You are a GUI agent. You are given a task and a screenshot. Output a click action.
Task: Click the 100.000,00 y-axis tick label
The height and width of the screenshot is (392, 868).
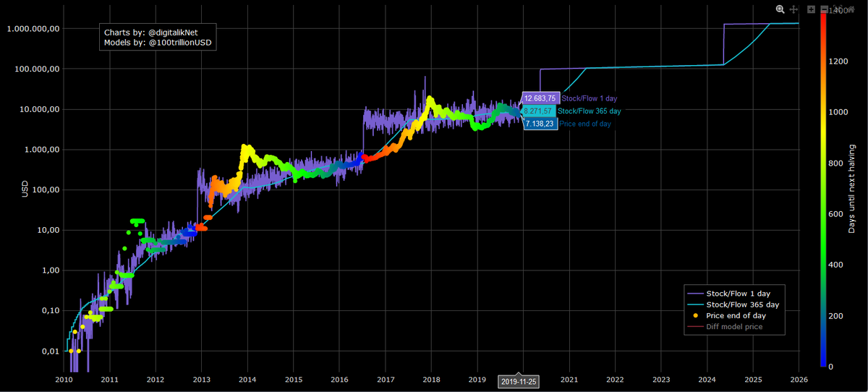[x=36, y=69]
